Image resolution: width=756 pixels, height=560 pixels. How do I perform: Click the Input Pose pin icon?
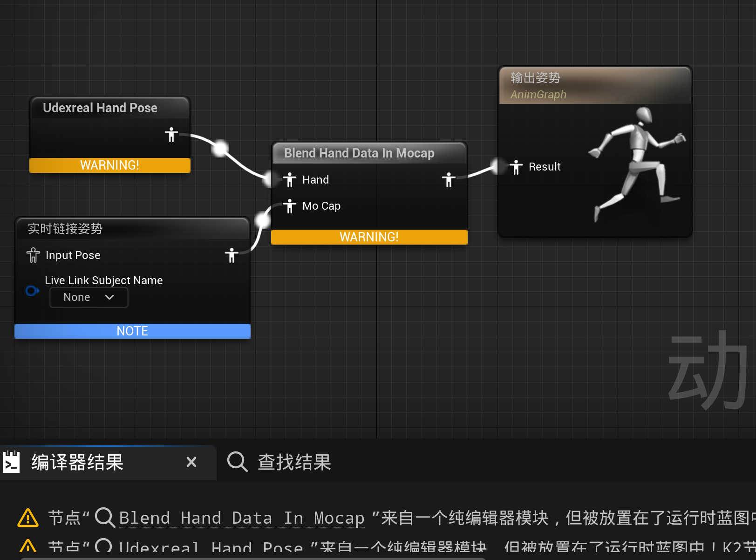coord(33,255)
